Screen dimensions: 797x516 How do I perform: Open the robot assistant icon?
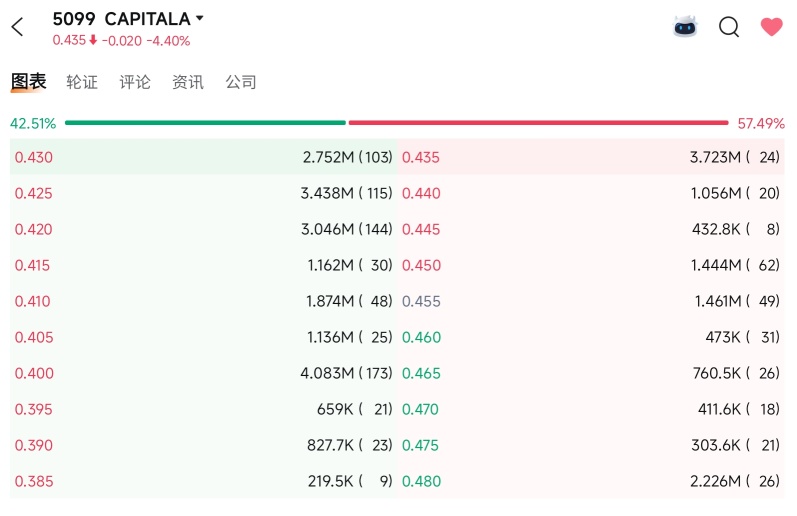click(685, 26)
